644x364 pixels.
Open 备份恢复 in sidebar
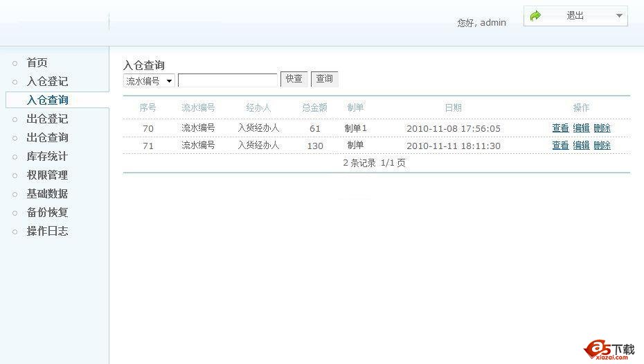[47, 212]
